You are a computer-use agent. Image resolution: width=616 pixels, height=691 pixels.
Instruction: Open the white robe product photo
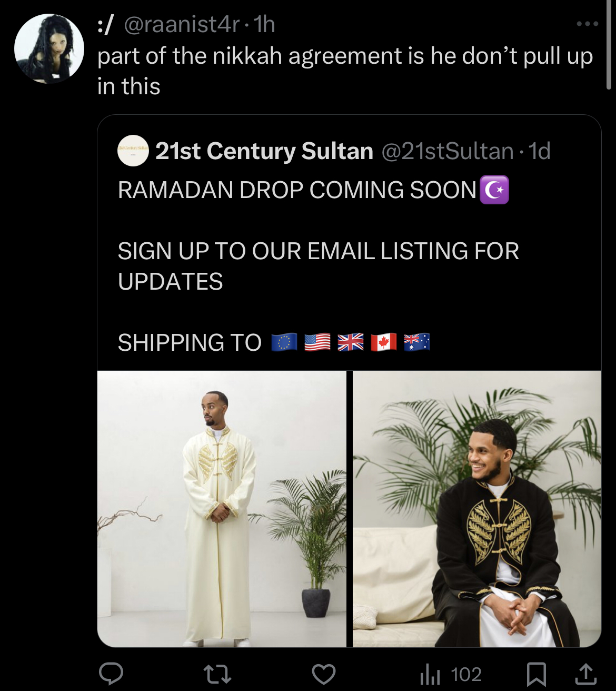click(222, 509)
